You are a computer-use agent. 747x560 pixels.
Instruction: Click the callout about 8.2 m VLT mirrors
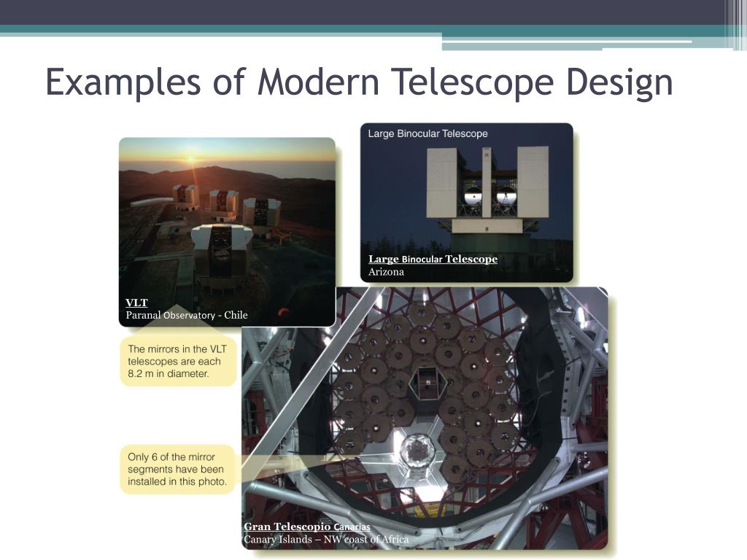click(x=178, y=362)
